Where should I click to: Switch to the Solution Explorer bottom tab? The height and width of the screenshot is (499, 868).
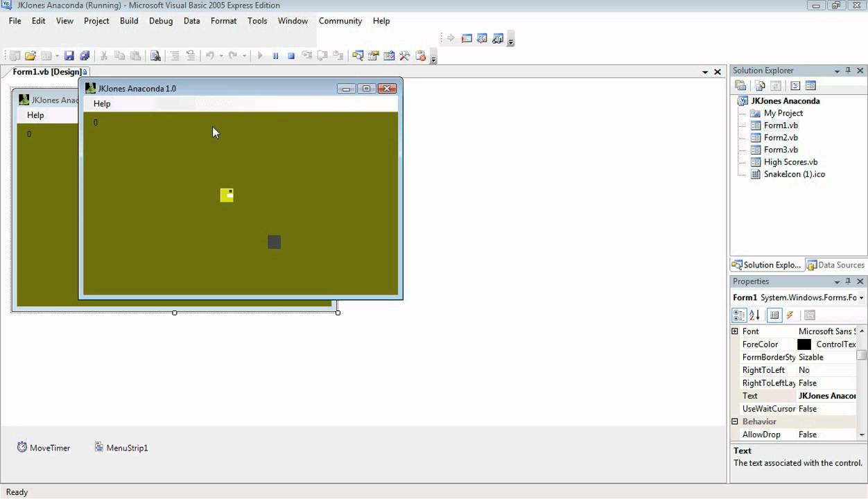pos(767,265)
